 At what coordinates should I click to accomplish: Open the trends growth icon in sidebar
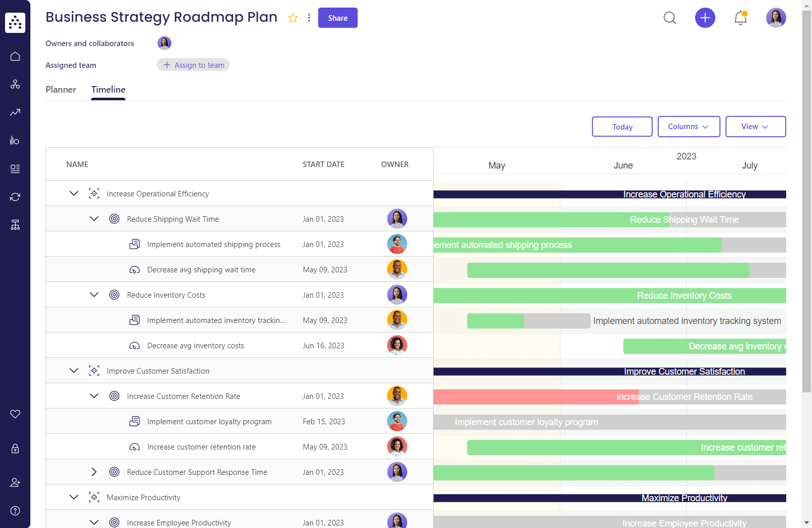(x=15, y=112)
